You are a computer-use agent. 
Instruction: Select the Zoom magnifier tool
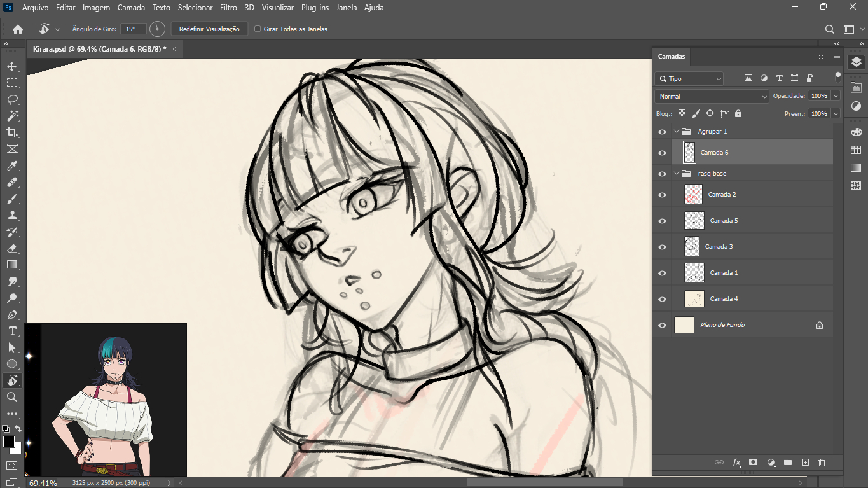(12, 397)
